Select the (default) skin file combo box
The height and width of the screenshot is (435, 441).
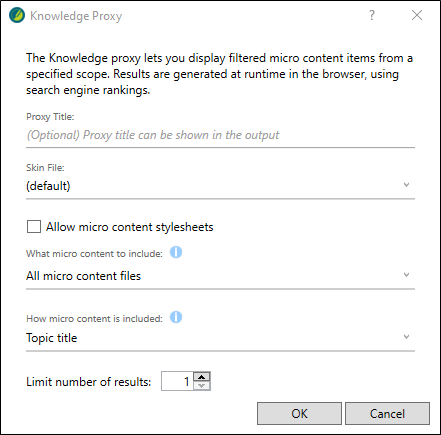[x=220, y=186]
